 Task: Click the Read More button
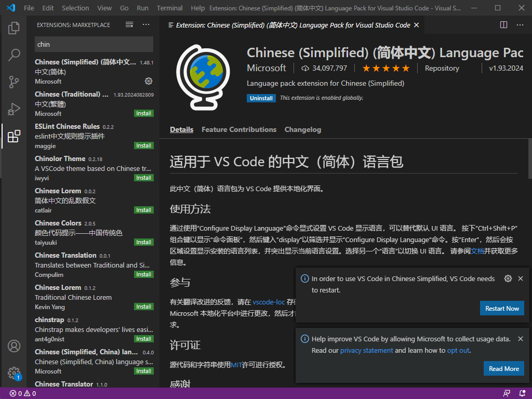[504, 368]
